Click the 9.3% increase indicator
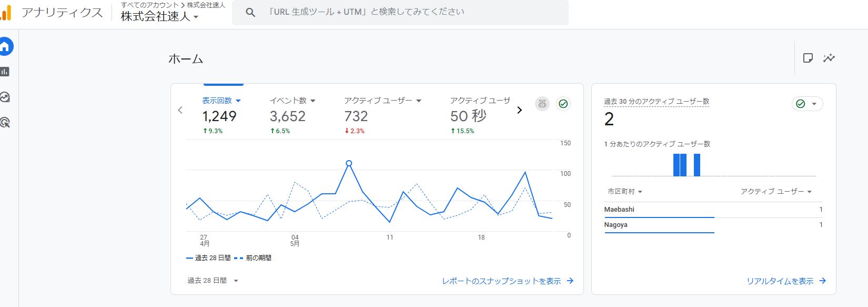Viewport: 868px width, 307px height. (x=213, y=131)
